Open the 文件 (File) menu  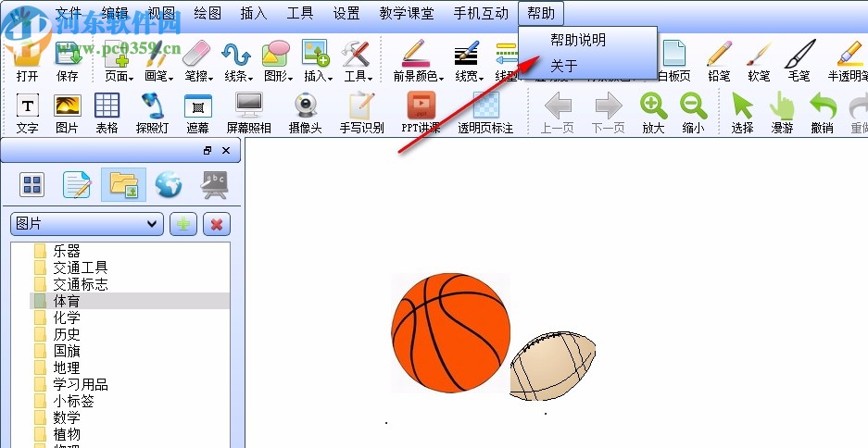point(69,13)
